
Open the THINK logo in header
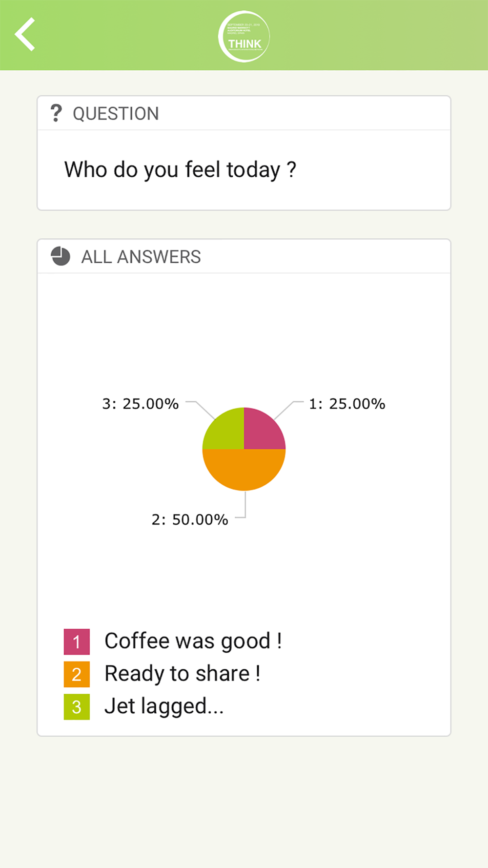(x=244, y=37)
